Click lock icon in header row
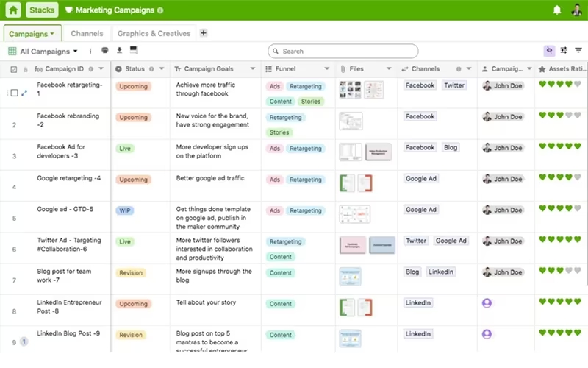The image size is (588, 368). 26,69
